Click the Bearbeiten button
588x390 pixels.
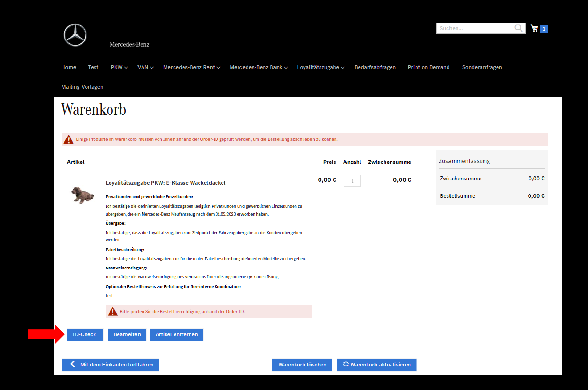pyautogui.click(x=127, y=335)
